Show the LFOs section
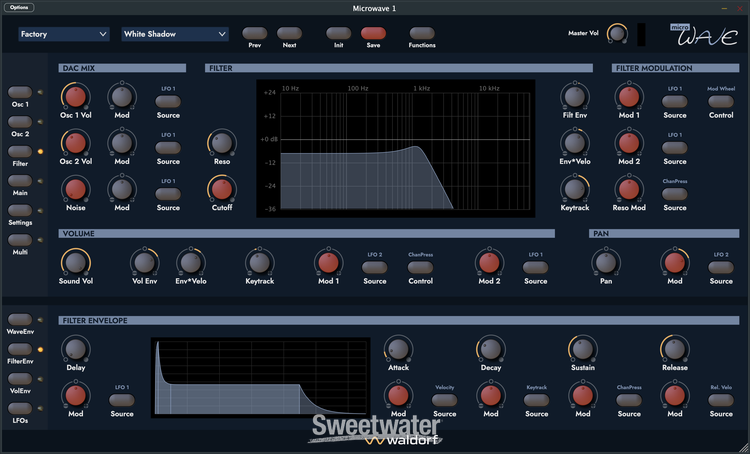Viewport: 750px width, 454px height. pyautogui.click(x=20, y=409)
